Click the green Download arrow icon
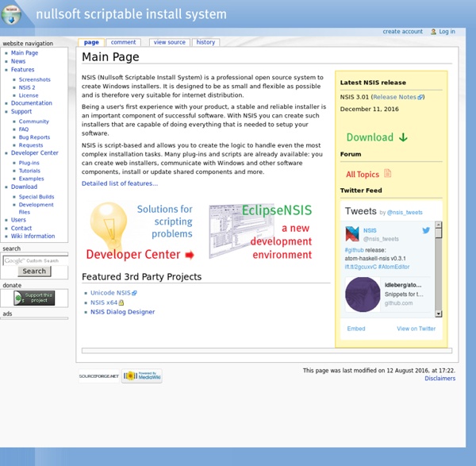The width and height of the screenshot is (476, 466). pyautogui.click(x=403, y=137)
